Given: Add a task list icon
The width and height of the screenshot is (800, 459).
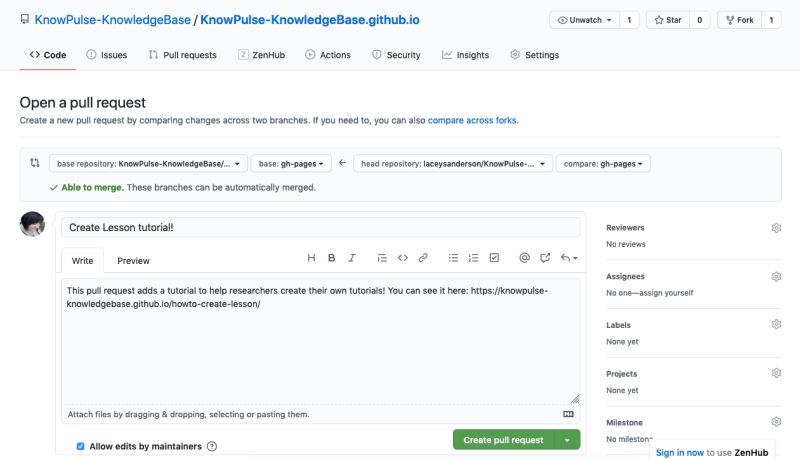Looking at the screenshot, I should click(x=494, y=258).
